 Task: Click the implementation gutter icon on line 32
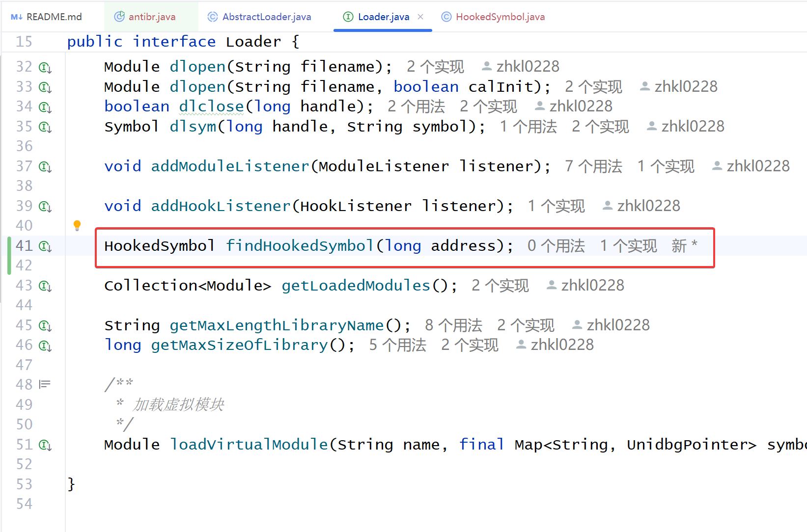pos(45,67)
